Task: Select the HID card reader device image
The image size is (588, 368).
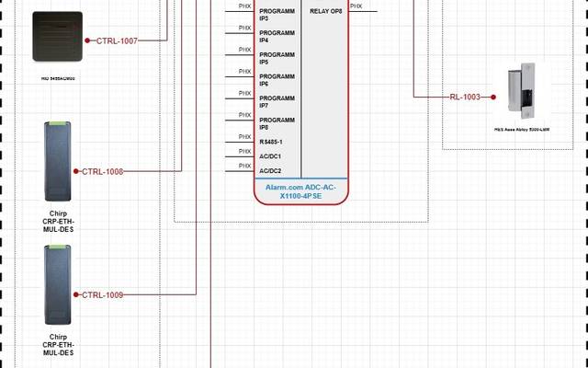Action: pos(57,36)
